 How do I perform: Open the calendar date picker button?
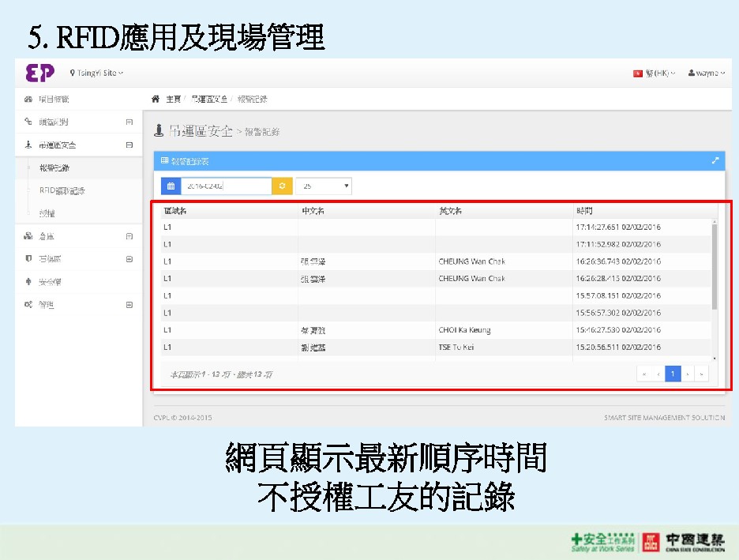(171, 186)
